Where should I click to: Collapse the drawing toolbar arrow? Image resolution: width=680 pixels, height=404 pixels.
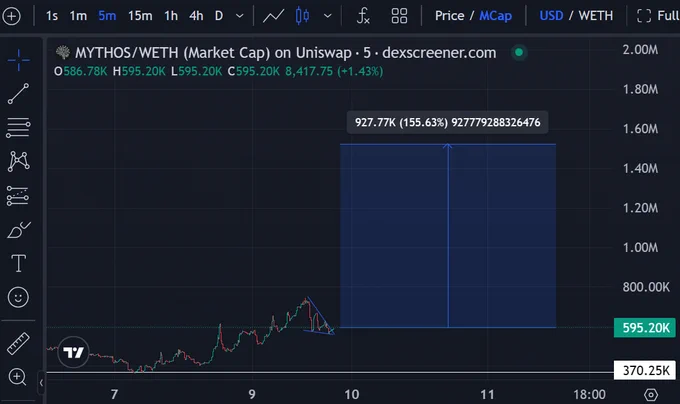coord(41,383)
